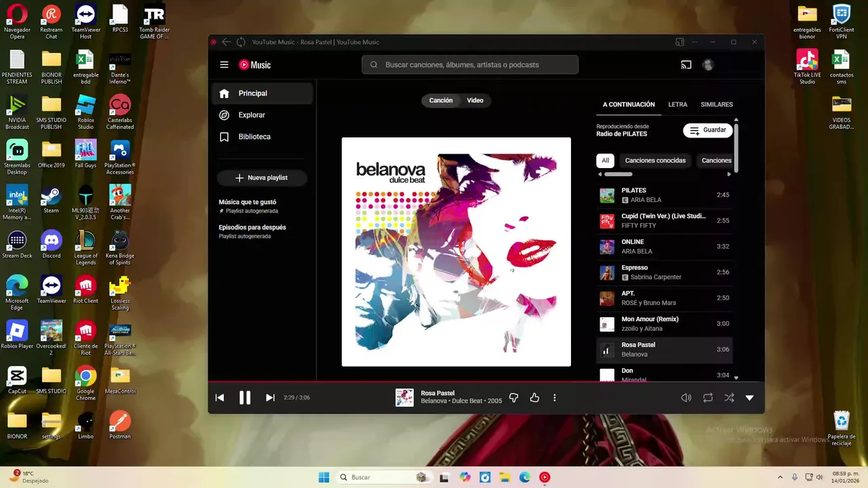Select the All filter chip

(x=605, y=161)
